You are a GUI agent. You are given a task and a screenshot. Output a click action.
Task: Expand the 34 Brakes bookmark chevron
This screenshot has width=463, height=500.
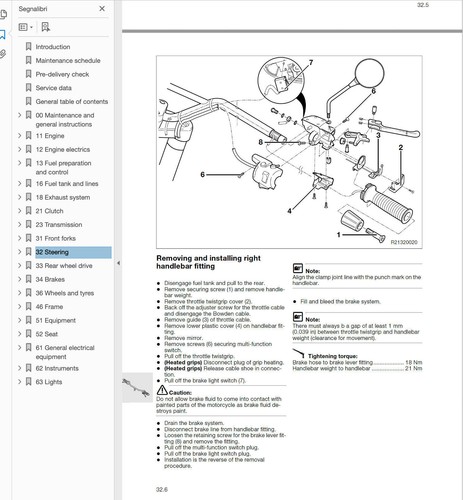(x=20, y=279)
